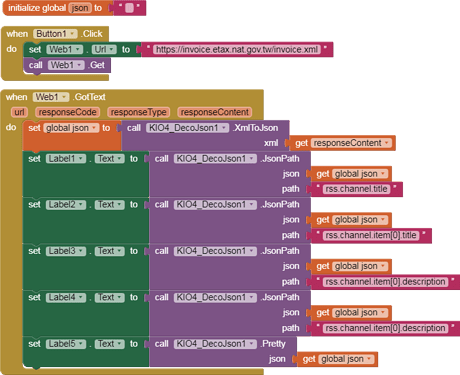
Task: Open the Url property dropdown
Action: pos(104,49)
